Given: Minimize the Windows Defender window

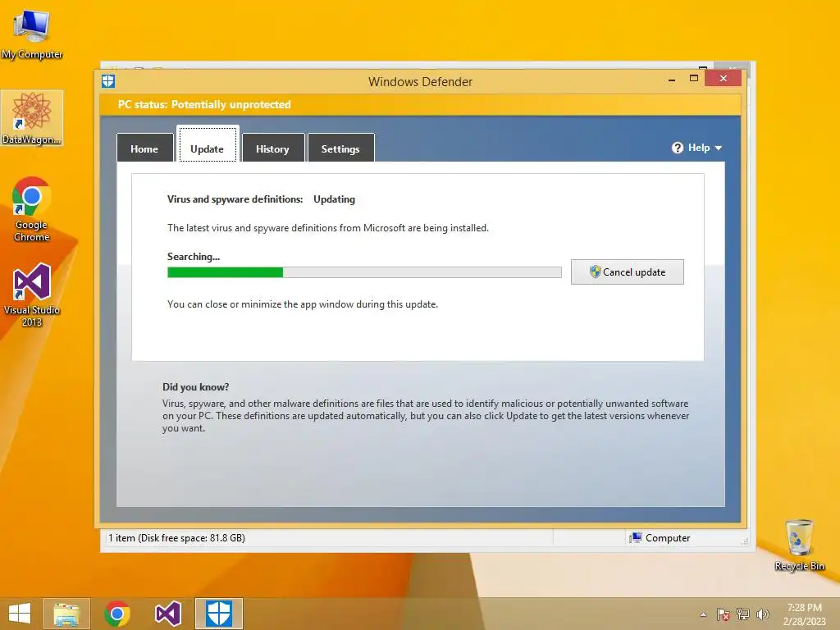Looking at the screenshot, I should tap(672, 80).
